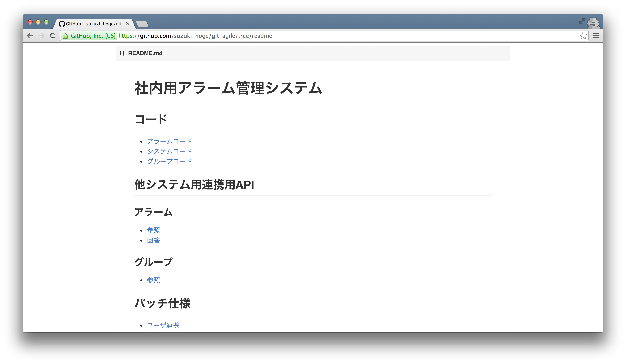Open 参照 link under アラーム heading

pos(153,230)
